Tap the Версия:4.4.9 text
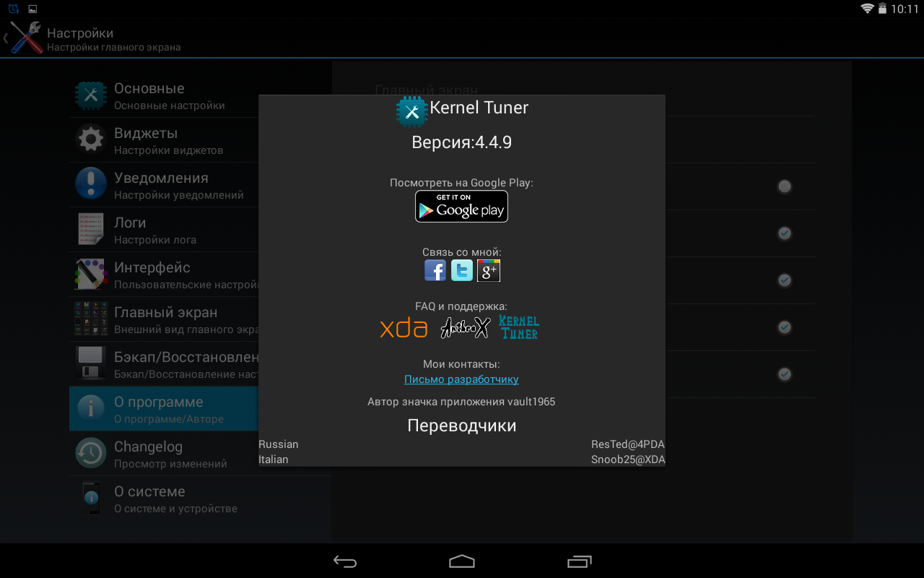The width and height of the screenshot is (924, 578). 462,142
